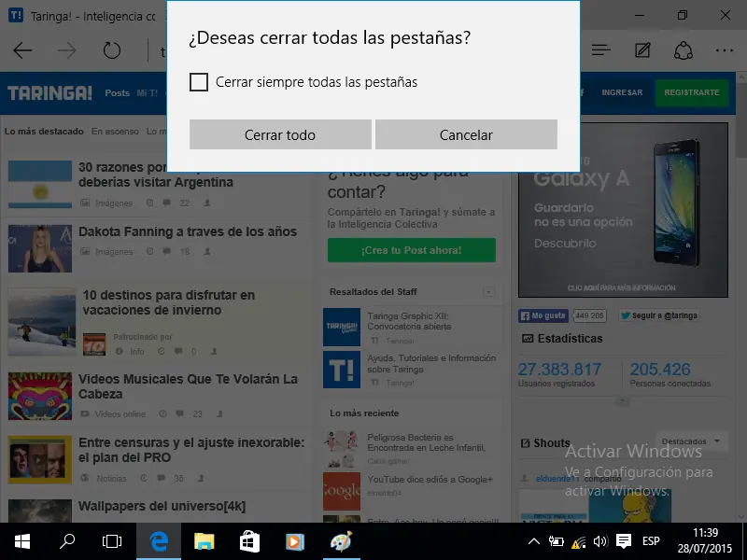The width and height of the screenshot is (747, 560).
Task: Open 'Wallpapers del universo[4k]' post
Action: [162, 506]
